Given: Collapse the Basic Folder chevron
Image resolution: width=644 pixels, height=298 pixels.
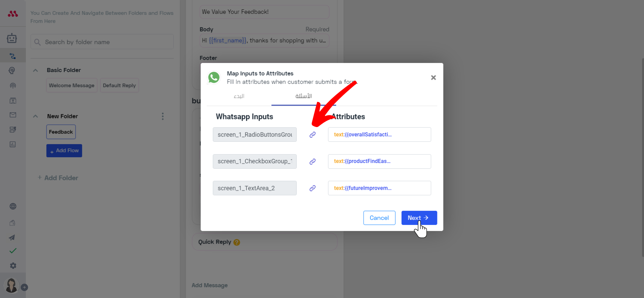Looking at the screenshot, I should pos(36,70).
